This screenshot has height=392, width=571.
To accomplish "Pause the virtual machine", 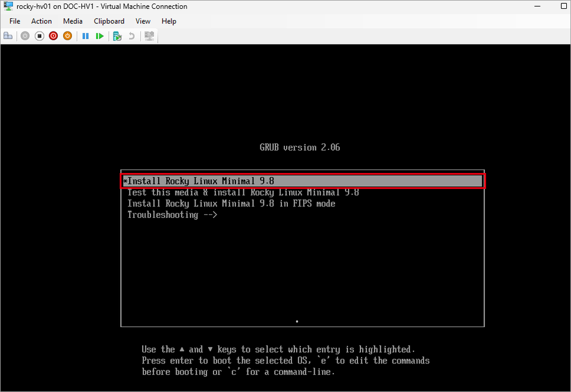I will tap(86, 36).
